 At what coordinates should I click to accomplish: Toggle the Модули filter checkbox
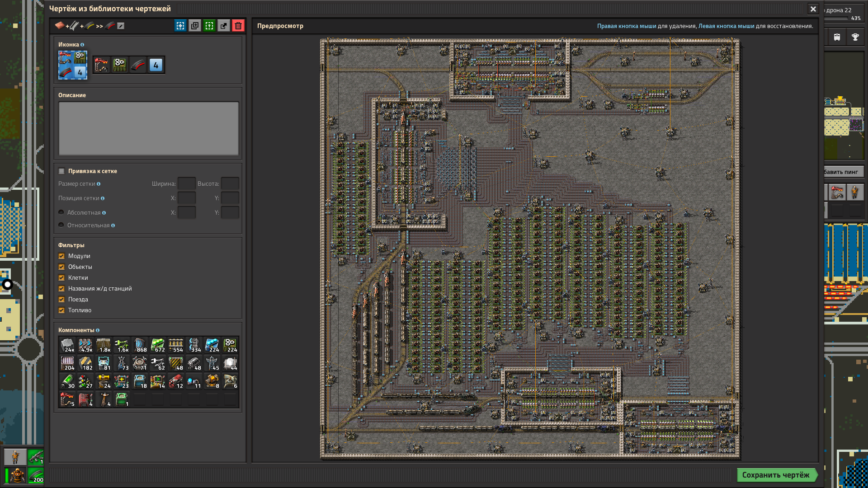click(61, 256)
